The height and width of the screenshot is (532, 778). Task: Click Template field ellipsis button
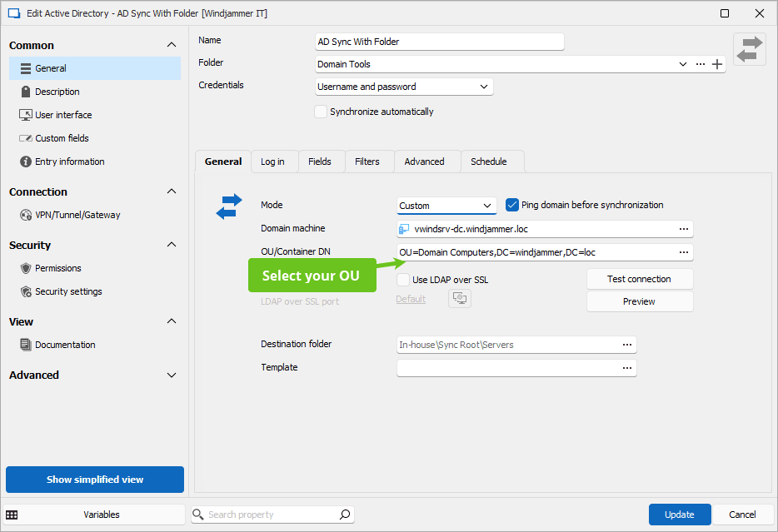pos(626,368)
